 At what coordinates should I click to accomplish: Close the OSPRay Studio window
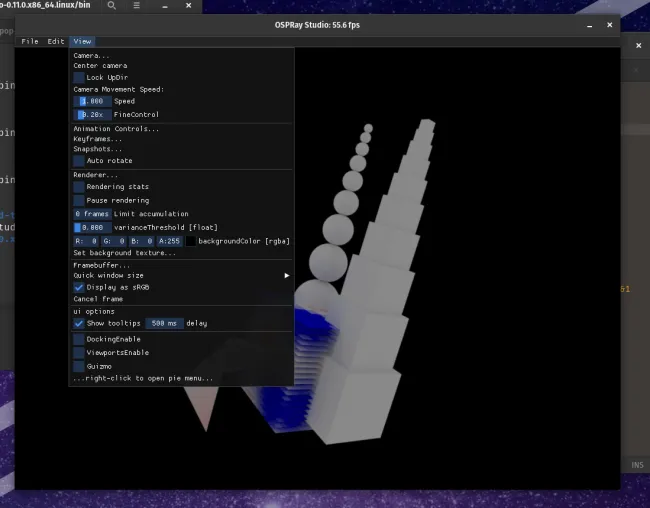coord(609,25)
